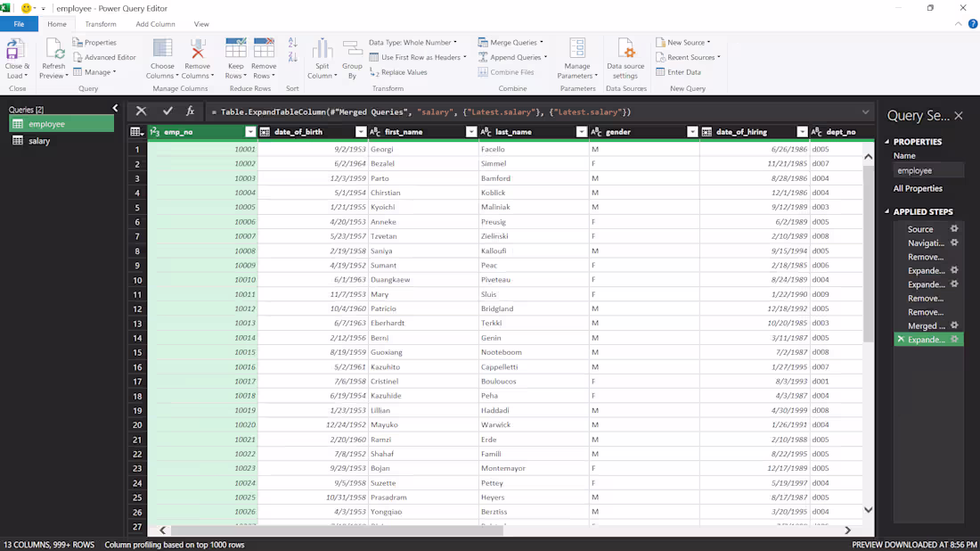
Task: Click the Group By icon
Action: [353, 49]
